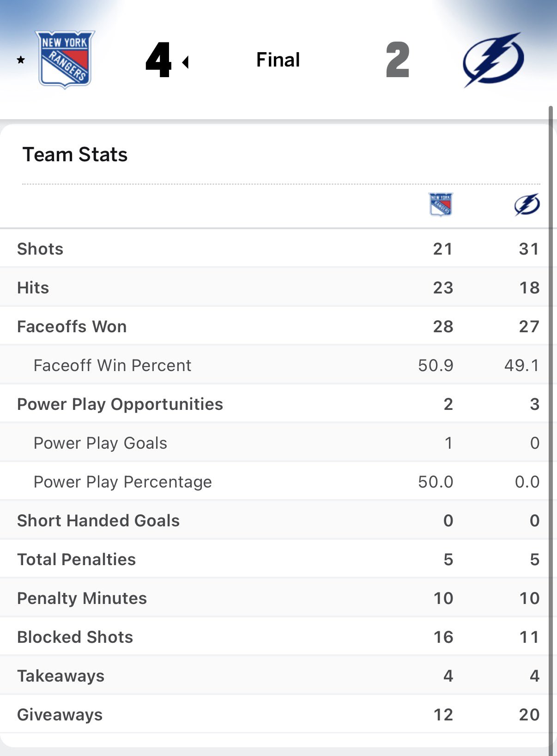Click the star icon beside Rangers logo
The image size is (557, 756).
(x=21, y=60)
